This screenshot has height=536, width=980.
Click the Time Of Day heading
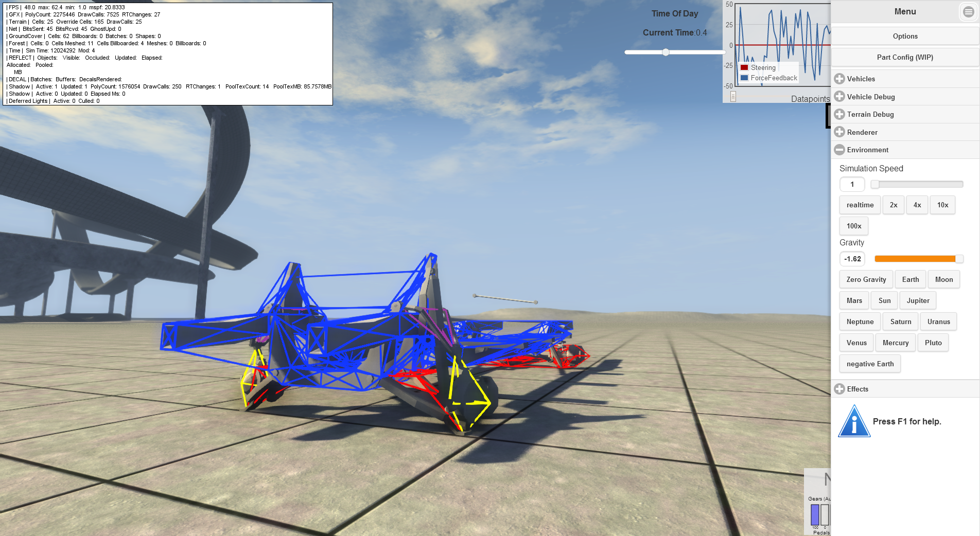pyautogui.click(x=675, y=13)
